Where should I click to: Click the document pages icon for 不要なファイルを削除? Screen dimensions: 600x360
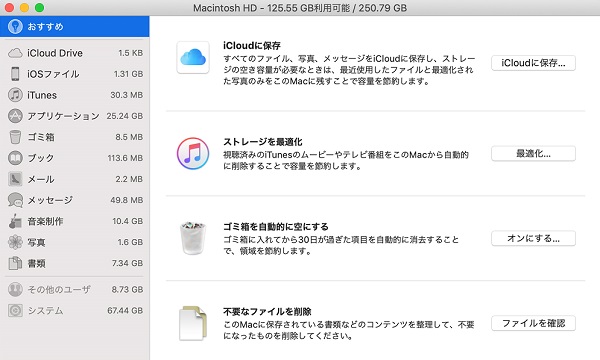coord(193,323)
